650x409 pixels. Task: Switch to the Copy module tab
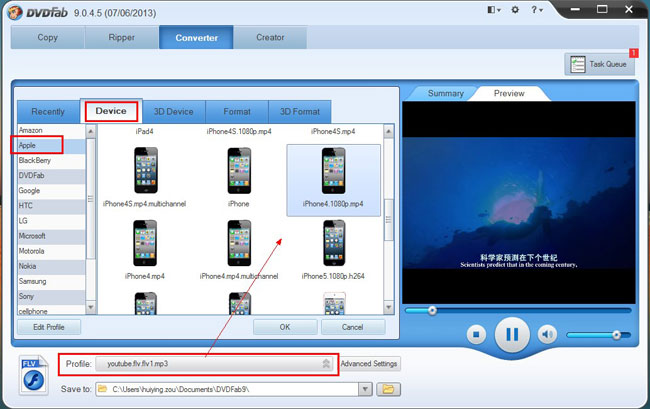(x=48, y=37)
